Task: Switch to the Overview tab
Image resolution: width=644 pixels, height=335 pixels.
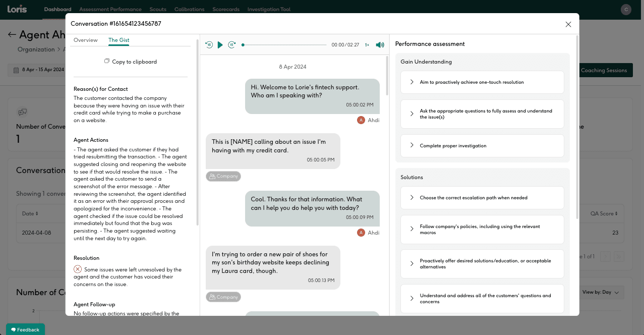Action: click(x=85, y=40)
